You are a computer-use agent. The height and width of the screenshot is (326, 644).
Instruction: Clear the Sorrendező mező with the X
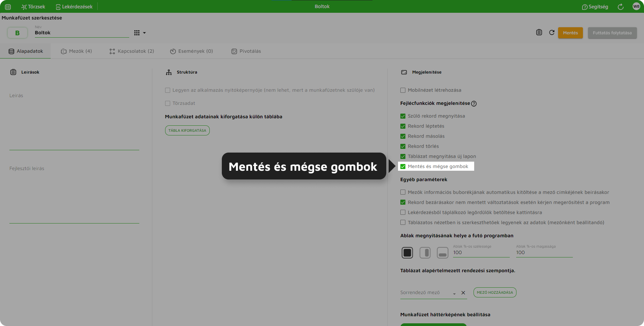[463, 293]
